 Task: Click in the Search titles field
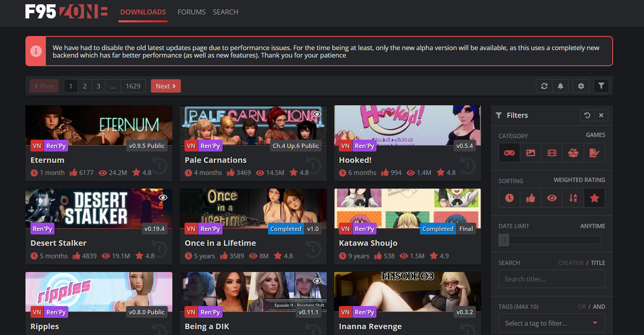click(x=552, y=279)
